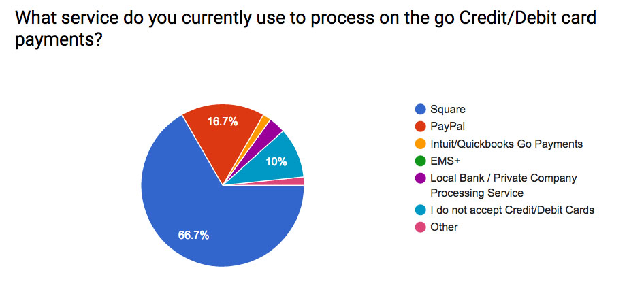
Task: Click the chart question title text
Action: 306,29
